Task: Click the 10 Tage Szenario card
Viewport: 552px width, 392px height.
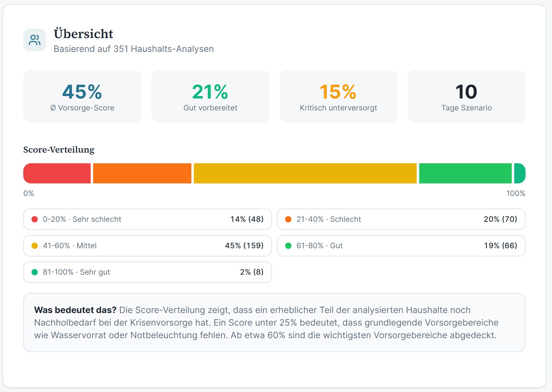Action: pyautogui.click(x=466, y=97)
